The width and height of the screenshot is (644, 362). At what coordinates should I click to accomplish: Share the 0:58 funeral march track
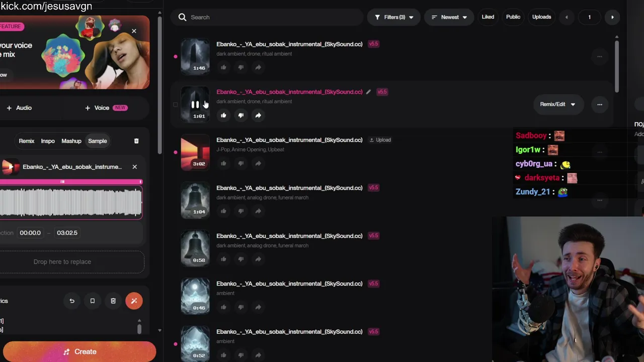258,259
